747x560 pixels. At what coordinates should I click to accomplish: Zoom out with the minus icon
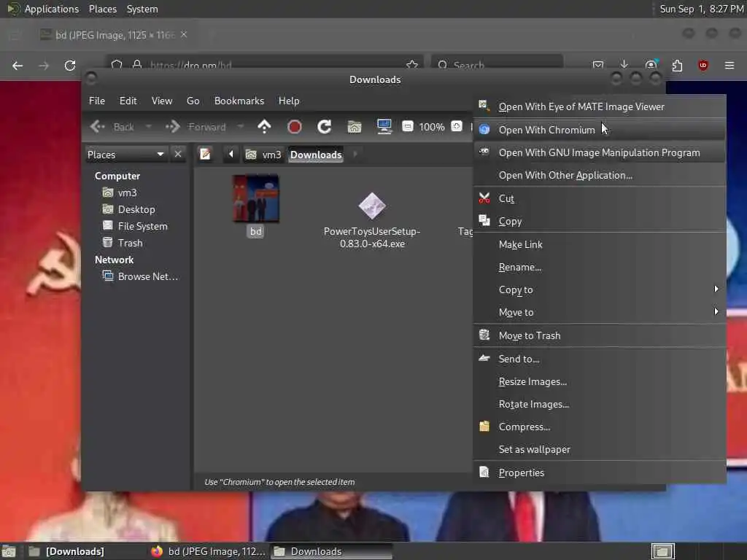pyautogui.click(x=407, y=126)
